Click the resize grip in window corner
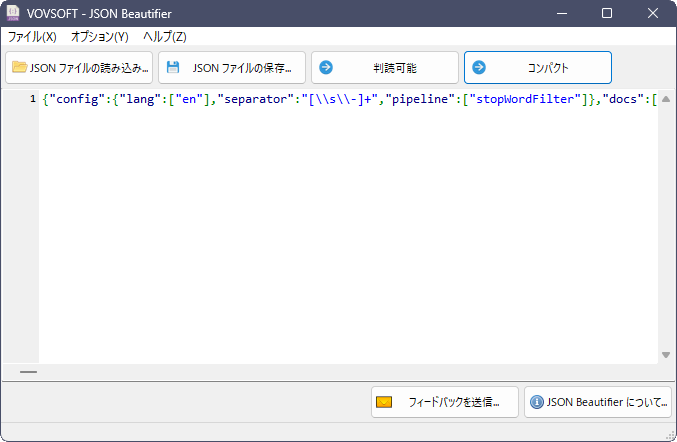Viewport: 677px width, 442px height. click(671, 436)
